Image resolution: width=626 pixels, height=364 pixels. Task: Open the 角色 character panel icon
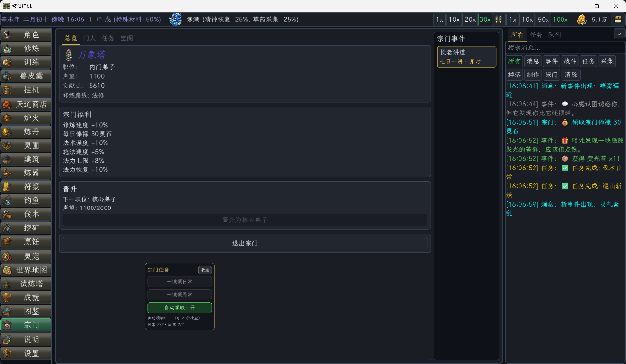(x=7, y=34)
